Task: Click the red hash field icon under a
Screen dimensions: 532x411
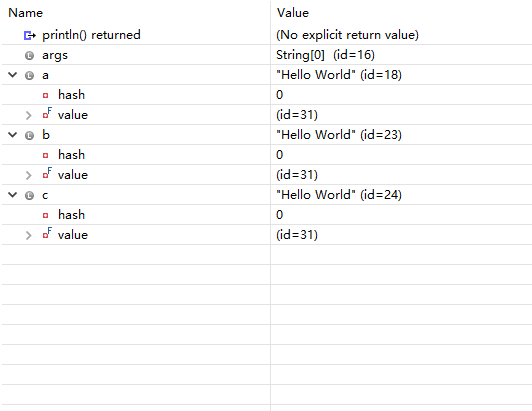Action: (45, 95)
